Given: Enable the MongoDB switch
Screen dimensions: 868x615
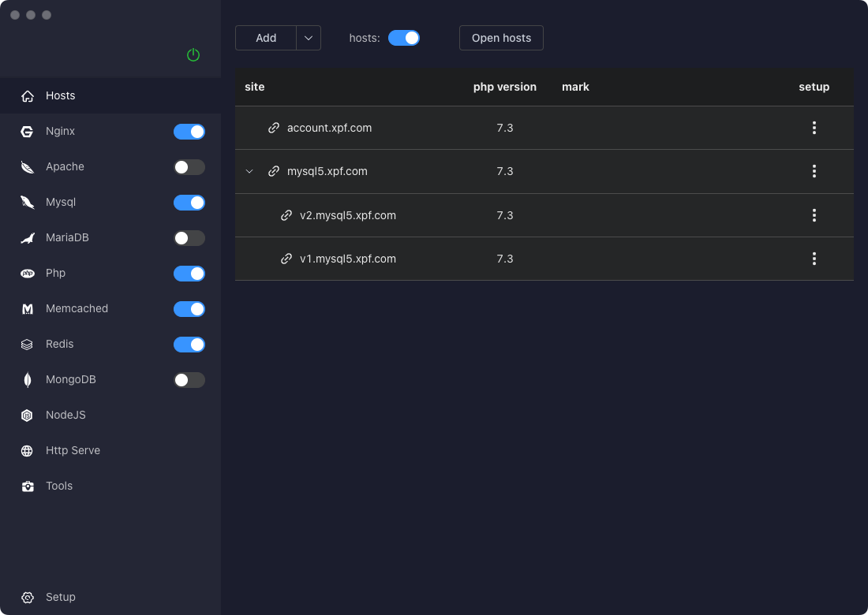Looking at the screenshot, I should click(x=189, y=379).
